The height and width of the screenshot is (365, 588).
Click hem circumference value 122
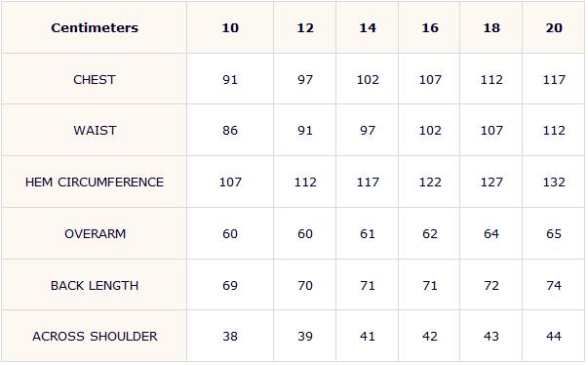click(x=430, y=182)
